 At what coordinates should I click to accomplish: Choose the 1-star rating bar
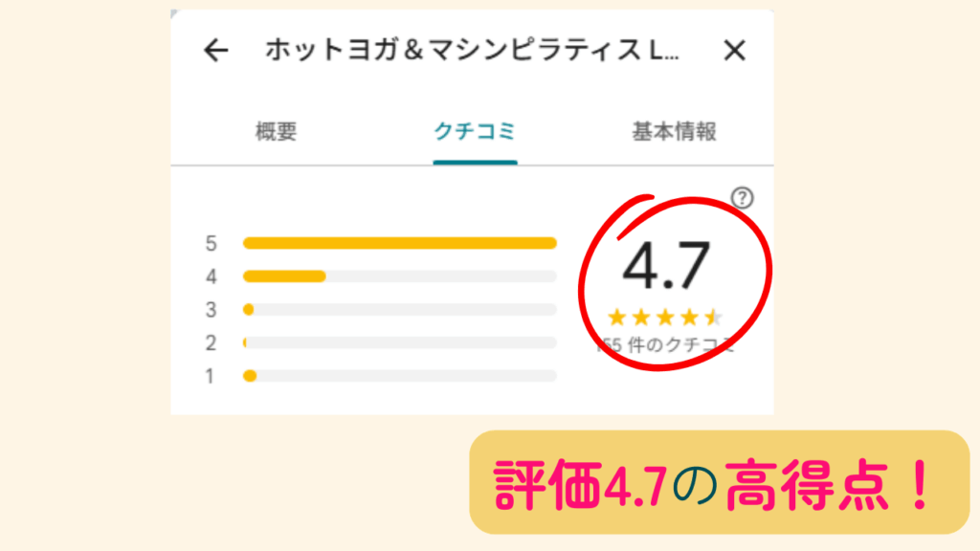click(x=399, y=376)
